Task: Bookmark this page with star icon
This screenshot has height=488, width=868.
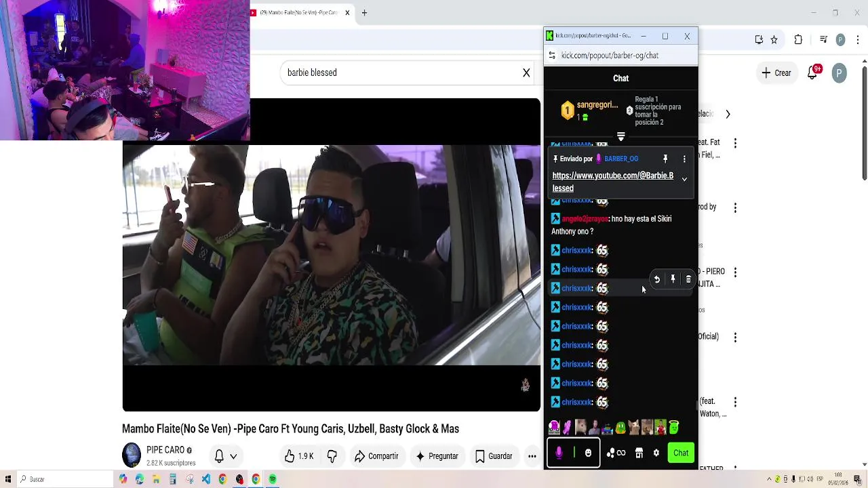Action: (x=774, y=40)
